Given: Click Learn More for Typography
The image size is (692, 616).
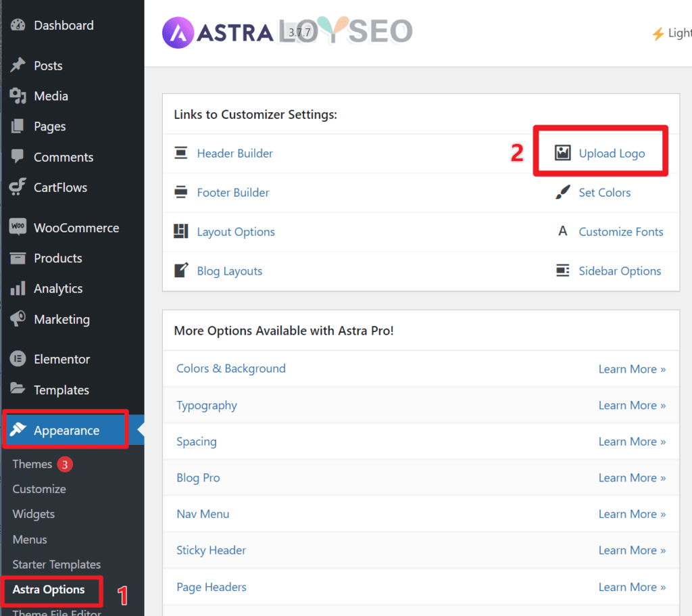Looking at the screenshot, I should (632, 405).
